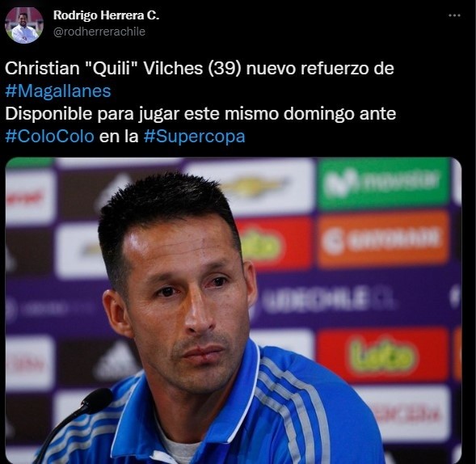Open the Rodrigo Herrera C. profile name
This screenshot has height=464, width=476.
pos(106,15)
